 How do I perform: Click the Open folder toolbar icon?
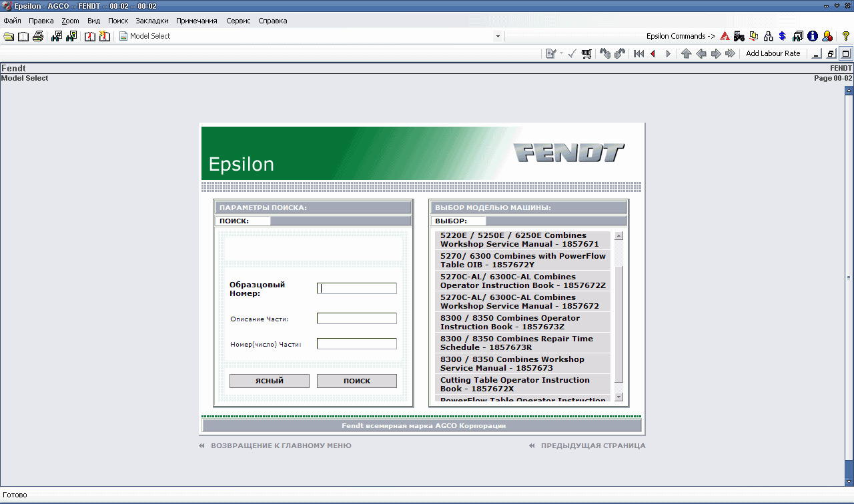point(9,36)
